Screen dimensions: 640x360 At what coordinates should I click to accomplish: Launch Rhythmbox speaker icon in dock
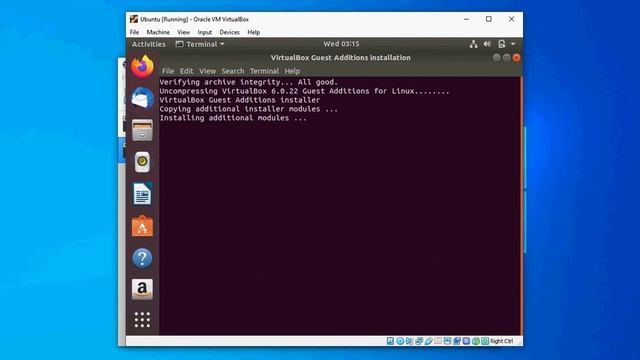(142, 162)
